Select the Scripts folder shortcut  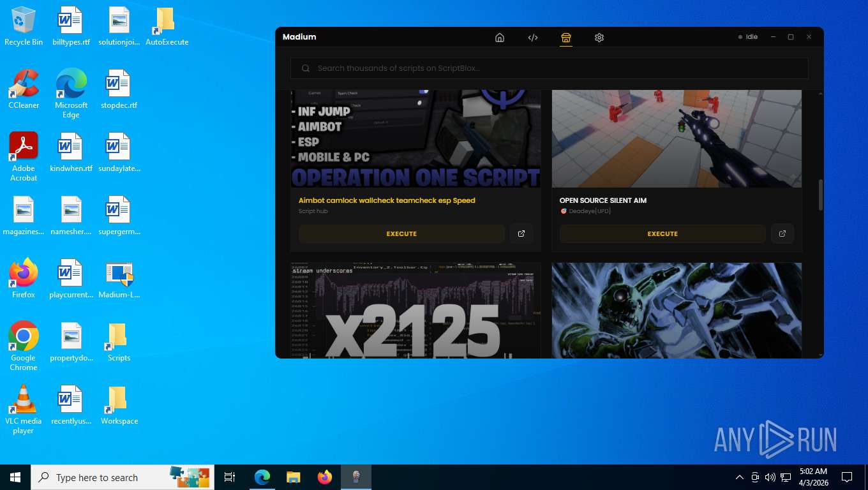[x=119, y=343]
